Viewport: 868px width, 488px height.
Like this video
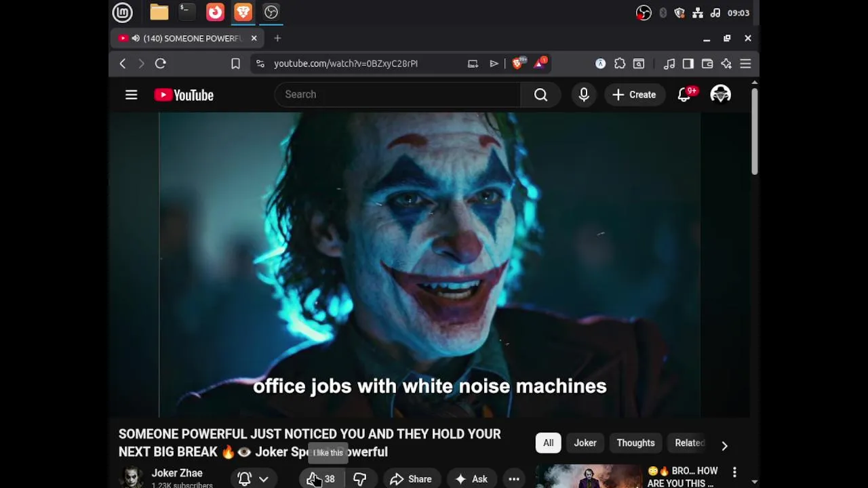(321, 479)
